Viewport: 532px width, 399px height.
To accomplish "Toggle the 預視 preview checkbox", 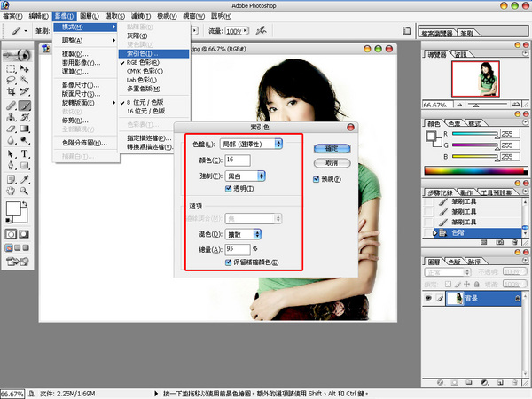I will (316, 179).
